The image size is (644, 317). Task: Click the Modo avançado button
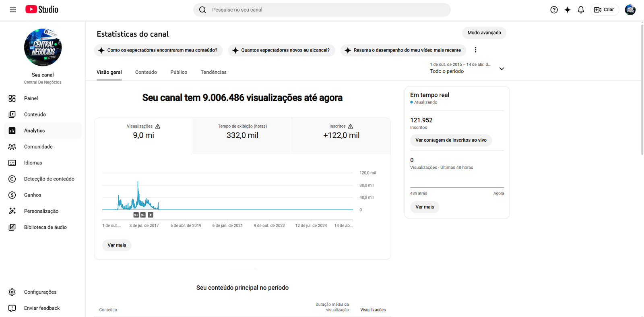[x=484, y=33]
